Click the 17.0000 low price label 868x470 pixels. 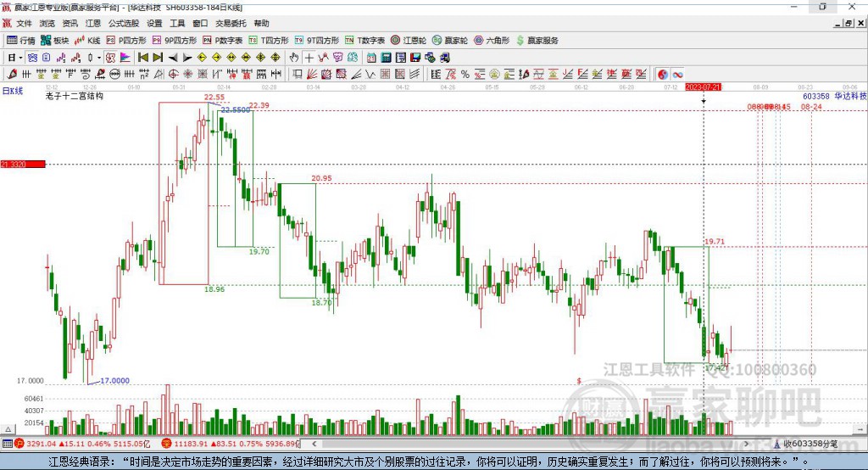tap(114, 381)
